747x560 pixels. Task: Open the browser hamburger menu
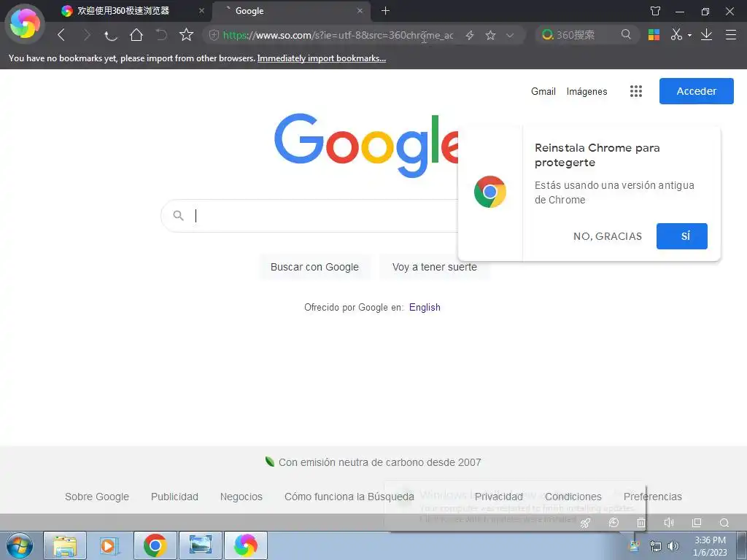tap(731, 35)
